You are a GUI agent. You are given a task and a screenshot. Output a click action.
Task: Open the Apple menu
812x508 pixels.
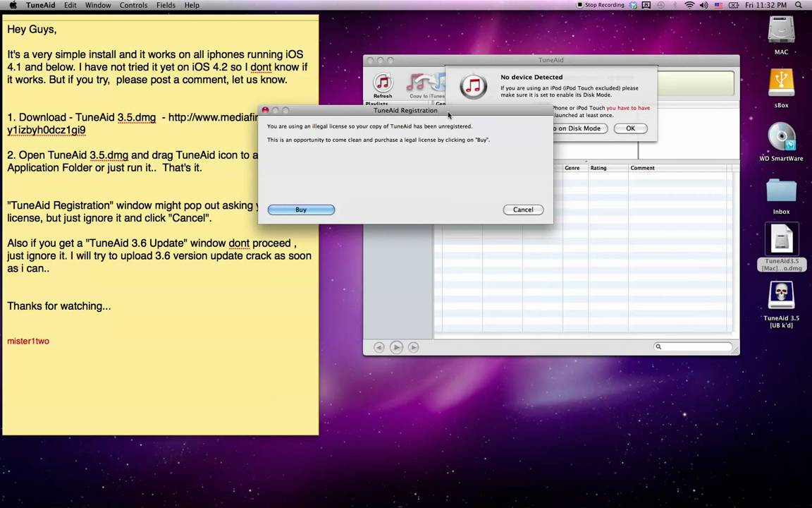click(x=13, y=5)
